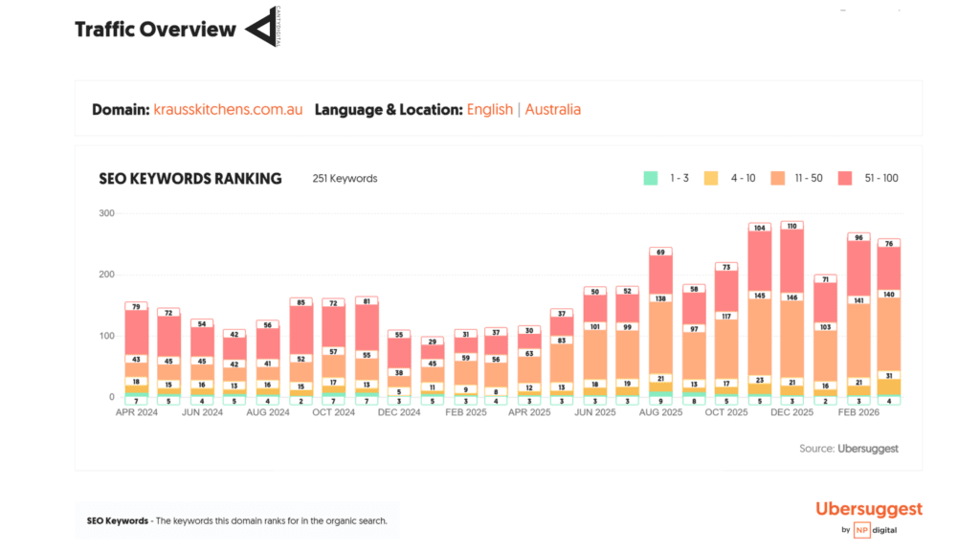The height and width of the screenshot is (551, 980).
Task: Click the DEC 2025 axis label
Action: pyautogui.click(x=791, y=412)
